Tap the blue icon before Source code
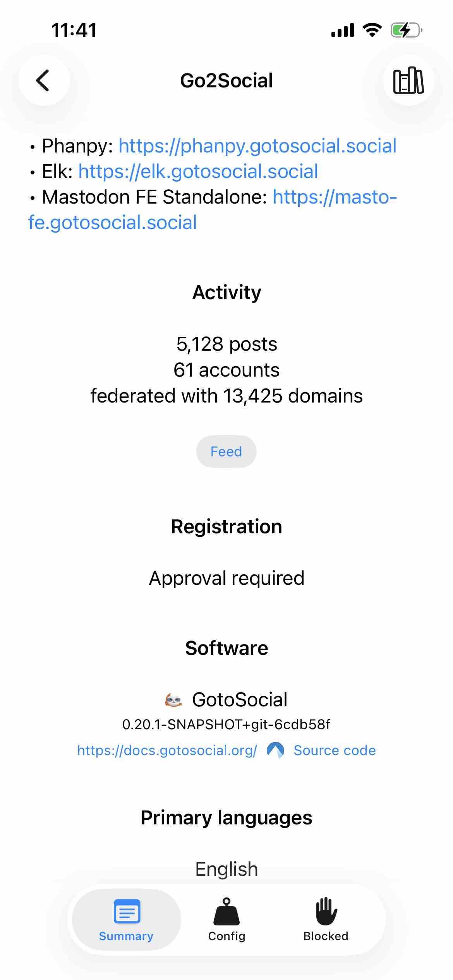Screen dimensions: 453x980 (275, 750)
